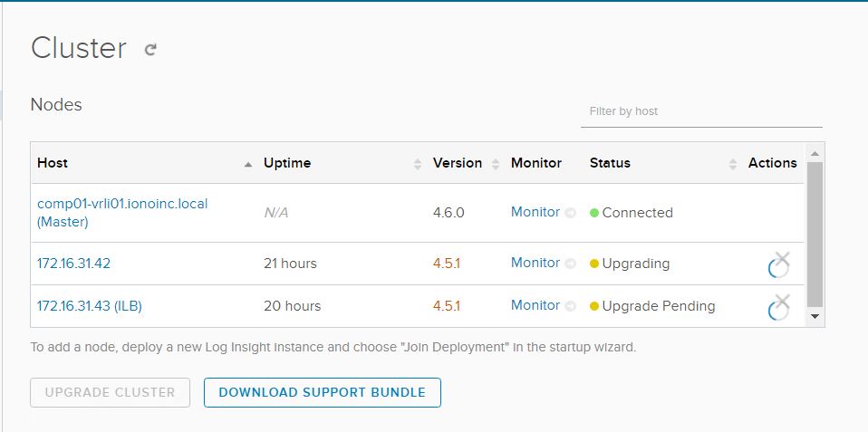Sort nodes by Uptime column

pyautogui.click(x=417, y=164)
